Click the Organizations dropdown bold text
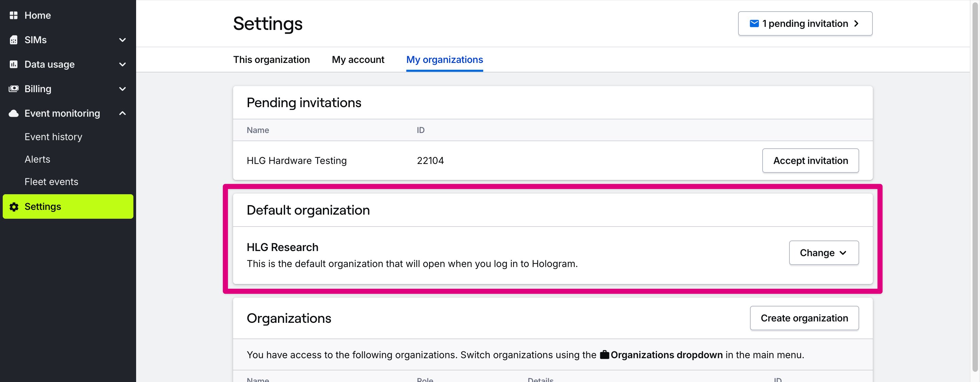This screenshot has height=382, width=980. [x=667, y=354]
